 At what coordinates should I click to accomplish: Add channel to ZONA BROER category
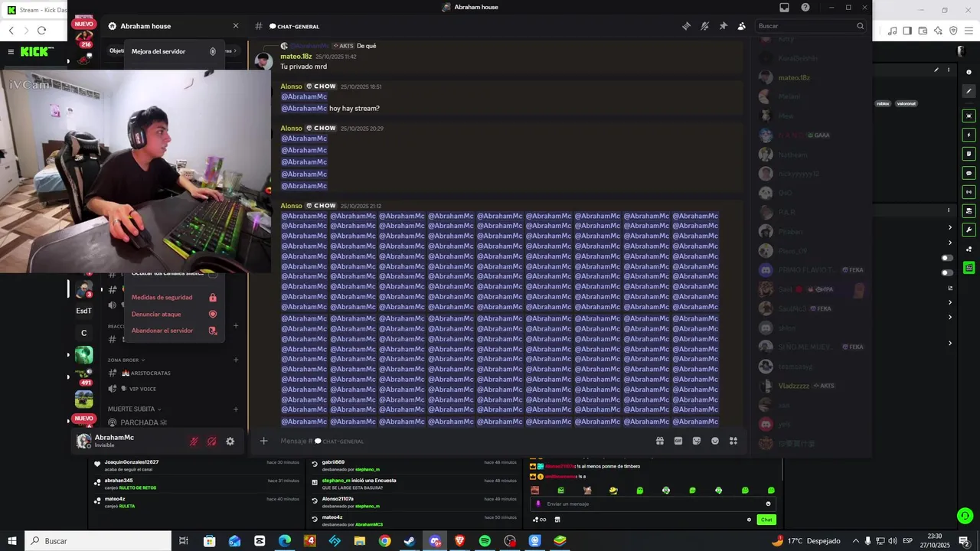pyautogui.click(x=236, y=360)
